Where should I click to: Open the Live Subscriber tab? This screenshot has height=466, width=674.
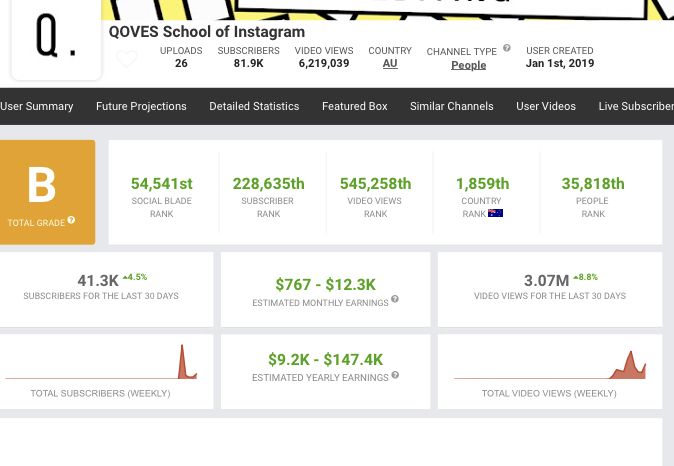tap(636, 106)
